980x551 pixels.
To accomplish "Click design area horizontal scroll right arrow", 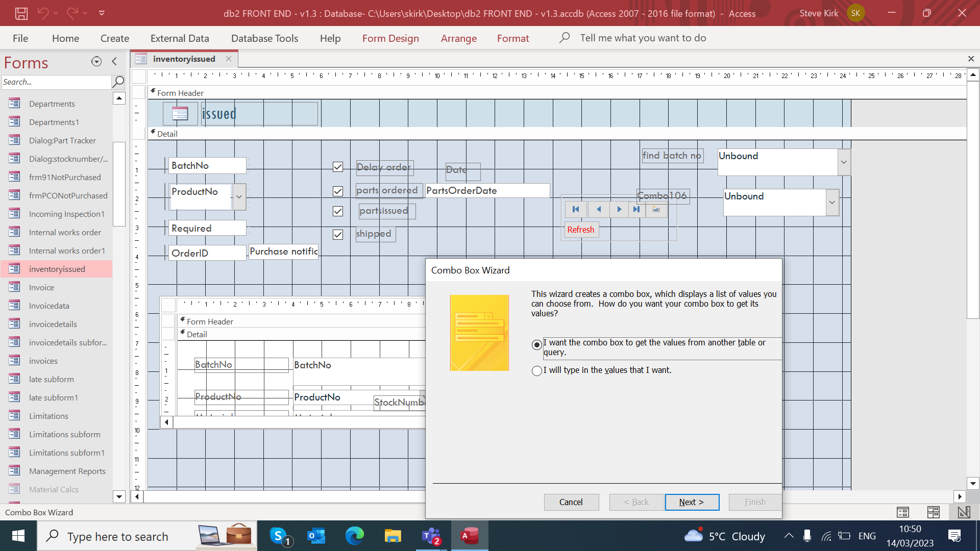I will coord(960,496).
